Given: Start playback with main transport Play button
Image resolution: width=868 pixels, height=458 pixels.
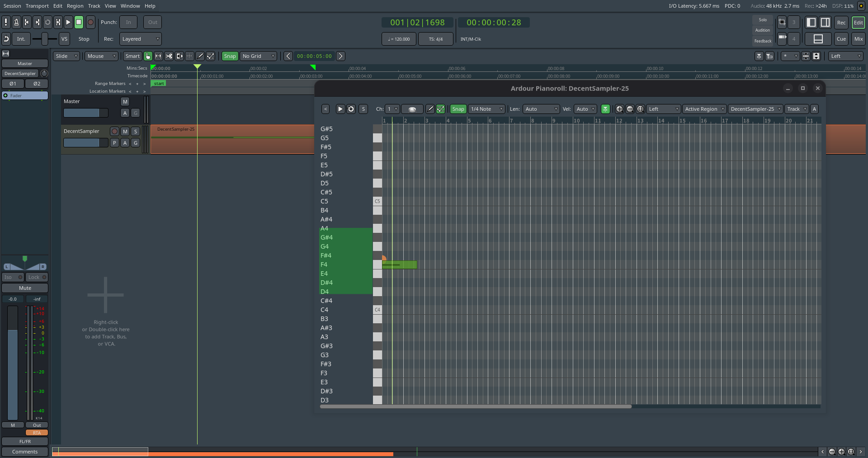Looking at the screenshot, I should coord(68,22).
